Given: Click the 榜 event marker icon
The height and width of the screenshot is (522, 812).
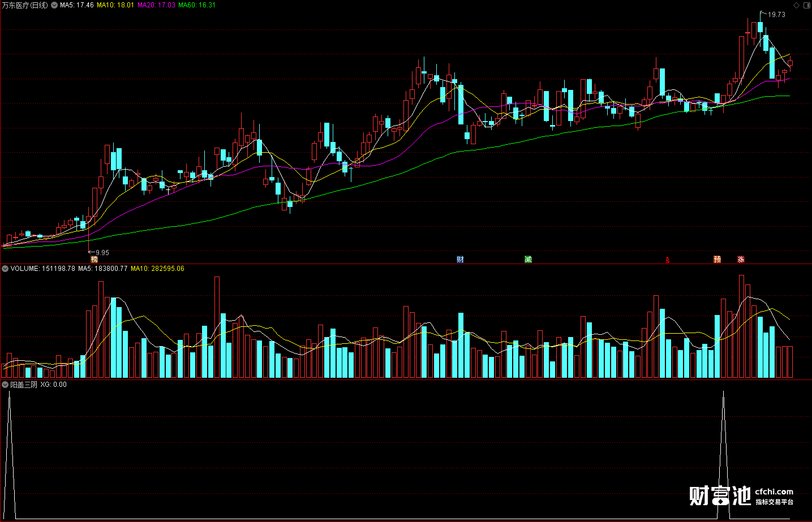Looking at the screenshot, I should [x=94, y=260].
